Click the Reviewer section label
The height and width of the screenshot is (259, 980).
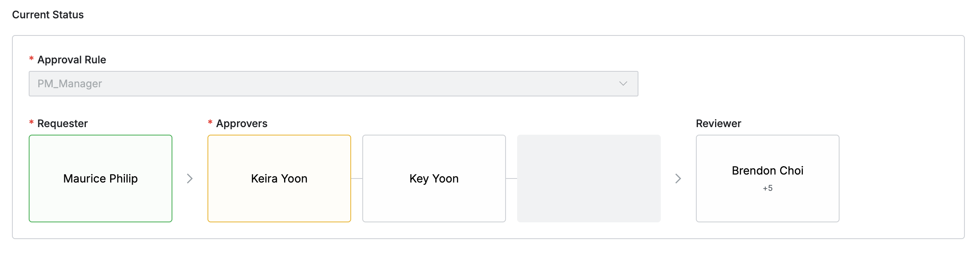[x=718, y=124]
